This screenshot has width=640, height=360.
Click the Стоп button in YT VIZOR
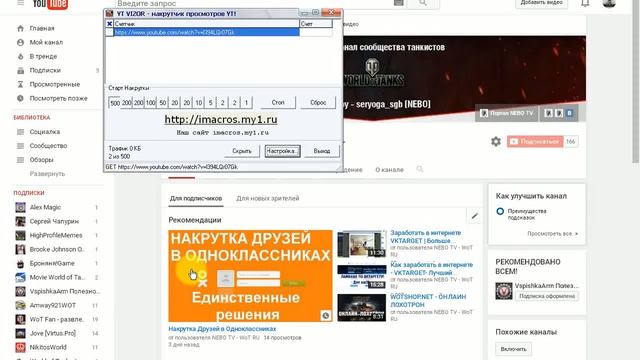[x=278, y=102]
